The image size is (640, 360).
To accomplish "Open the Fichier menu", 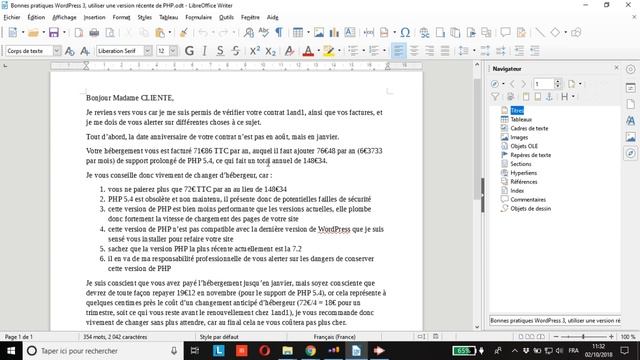I will pyautogui.click(x=12, y=17).
